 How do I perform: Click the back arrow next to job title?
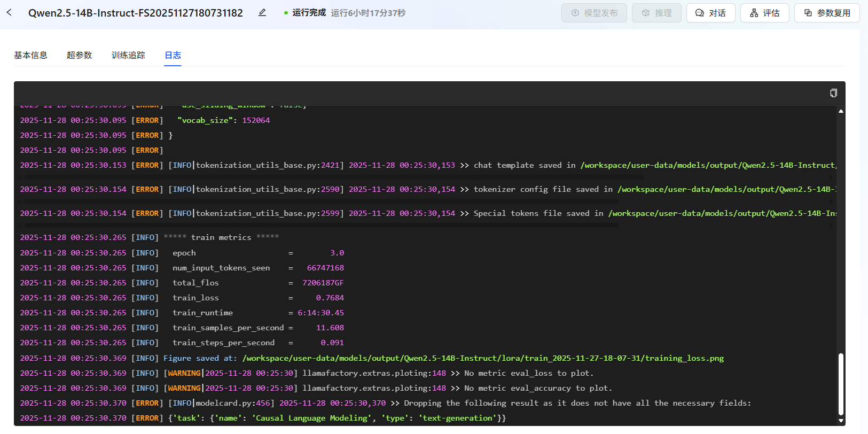click(x=9, y=12)
